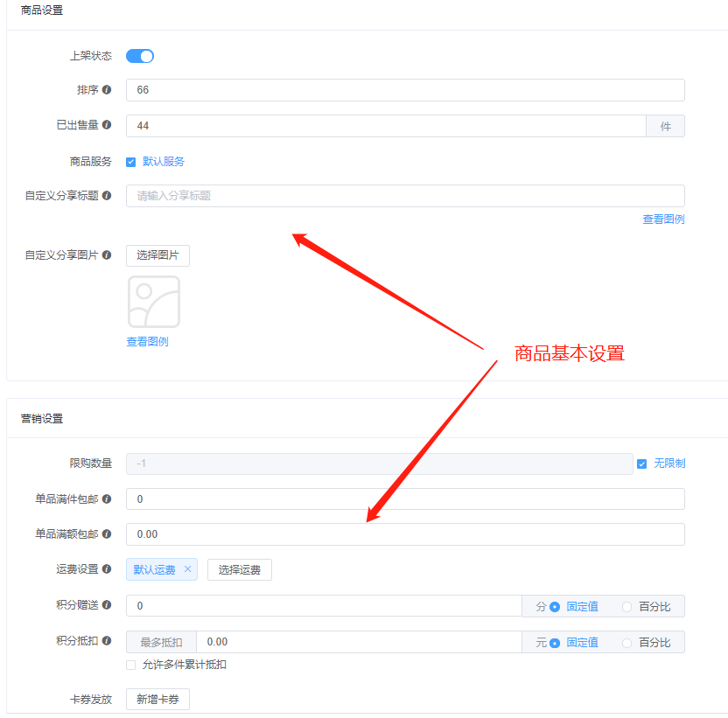Click info icon beside 自定义分享标题
The width and height of the screenshot is (728, 718).
(107, 195)
